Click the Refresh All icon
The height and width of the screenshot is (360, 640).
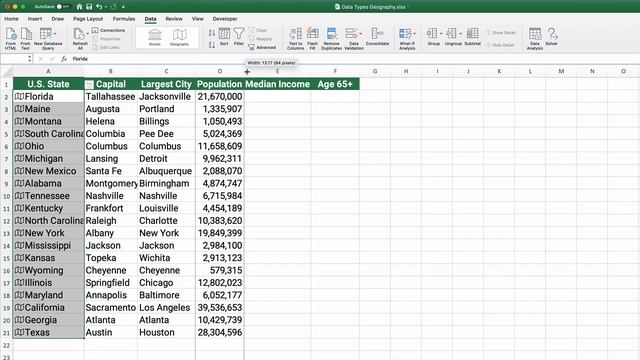click(79, 38)
